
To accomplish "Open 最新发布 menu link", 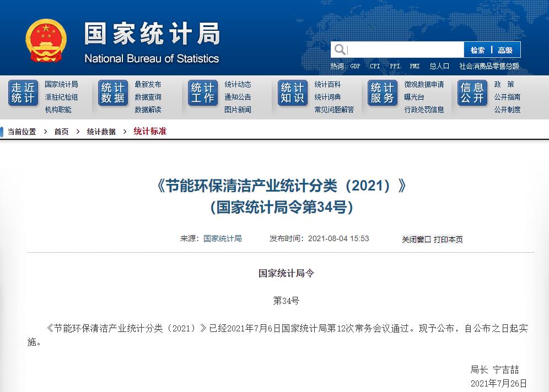I will [148, 84].
